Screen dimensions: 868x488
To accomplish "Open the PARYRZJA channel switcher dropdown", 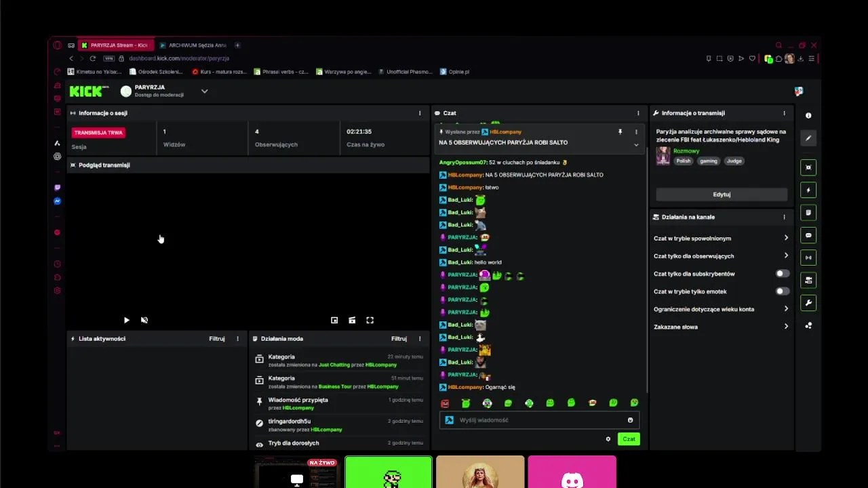I will tap(204, 91).
